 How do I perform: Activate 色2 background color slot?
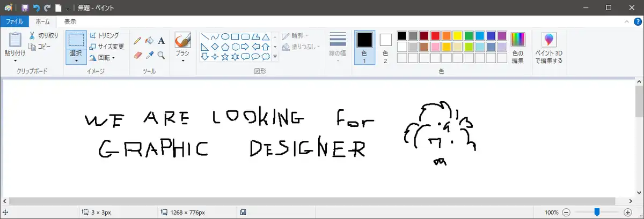tap(385, 46)
